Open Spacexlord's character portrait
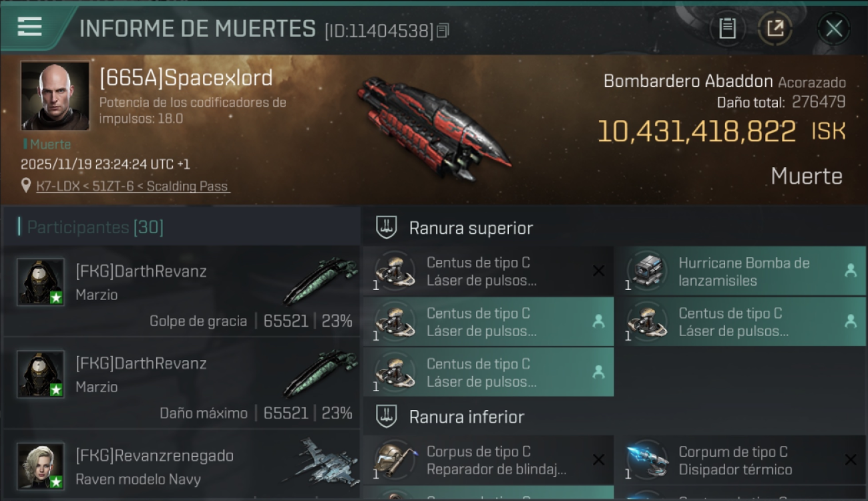 [x=55, y=96]
